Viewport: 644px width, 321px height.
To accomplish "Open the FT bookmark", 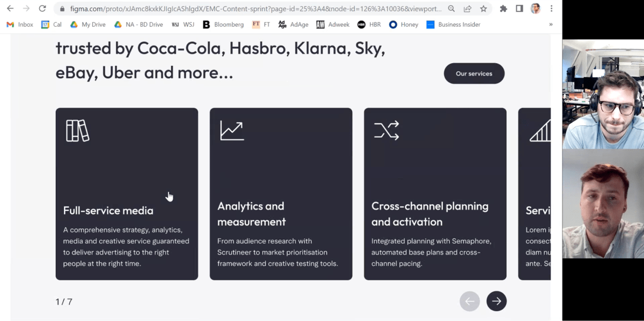I will (261, 25).
